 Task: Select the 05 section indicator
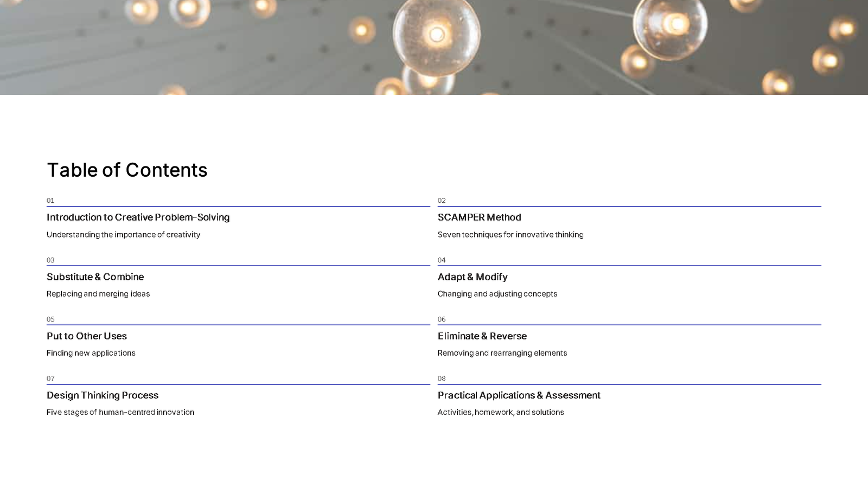tap(50, 318)
